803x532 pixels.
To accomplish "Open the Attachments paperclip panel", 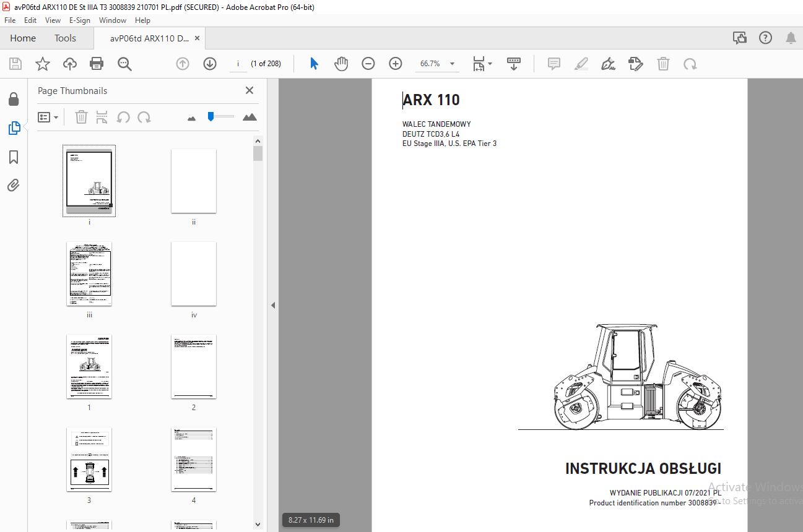I will tap(14, 186).
